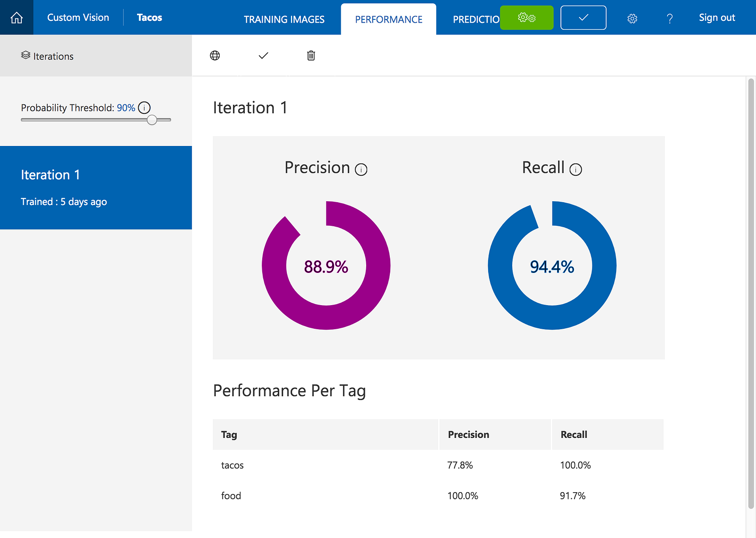This screenshot has width=756, height=538.
Task: Click the blue Recall donut chart
Action: click(x=552, y=265)
